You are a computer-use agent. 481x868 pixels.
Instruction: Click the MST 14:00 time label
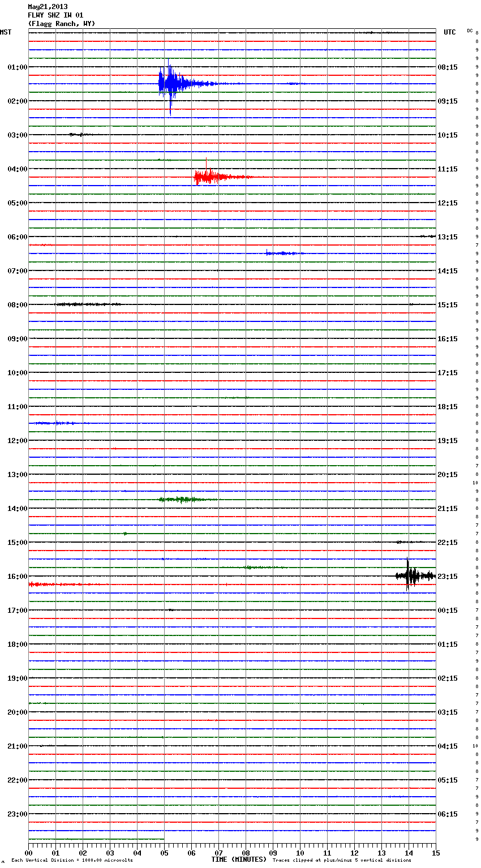coord(17,509)
